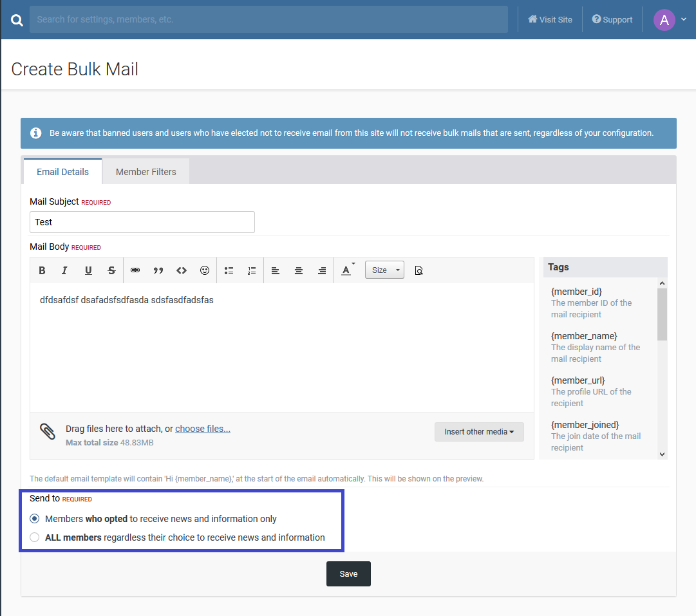Screen dimensions: 696x616
Task: Select ALL members regardless of choice
Action: [35, 537]
